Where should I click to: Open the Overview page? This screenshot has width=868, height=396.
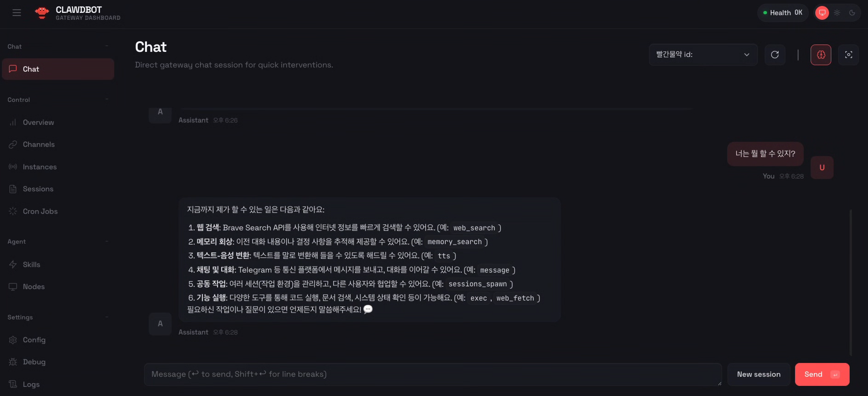pos(38,122)
